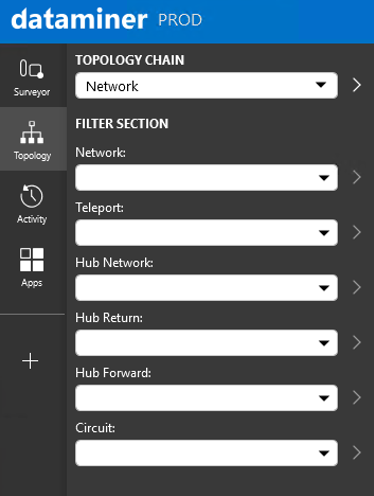Click the arrow next to Topology Chain dropdown
The image size is (374, 496).
357,85
